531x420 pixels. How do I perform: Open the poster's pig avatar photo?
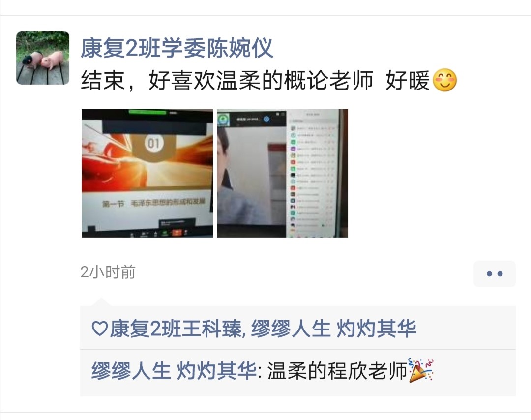point(43,58)
